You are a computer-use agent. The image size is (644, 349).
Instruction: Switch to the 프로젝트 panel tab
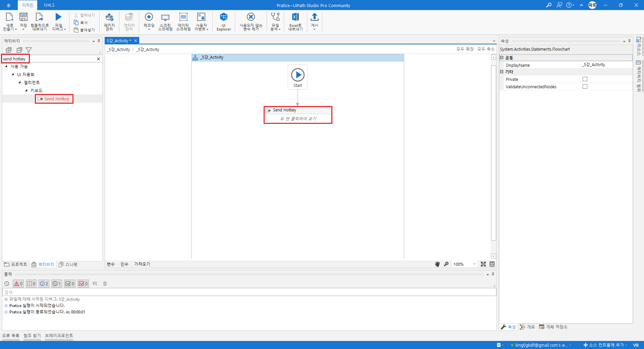pyautogui.click(x=15, y=264)
